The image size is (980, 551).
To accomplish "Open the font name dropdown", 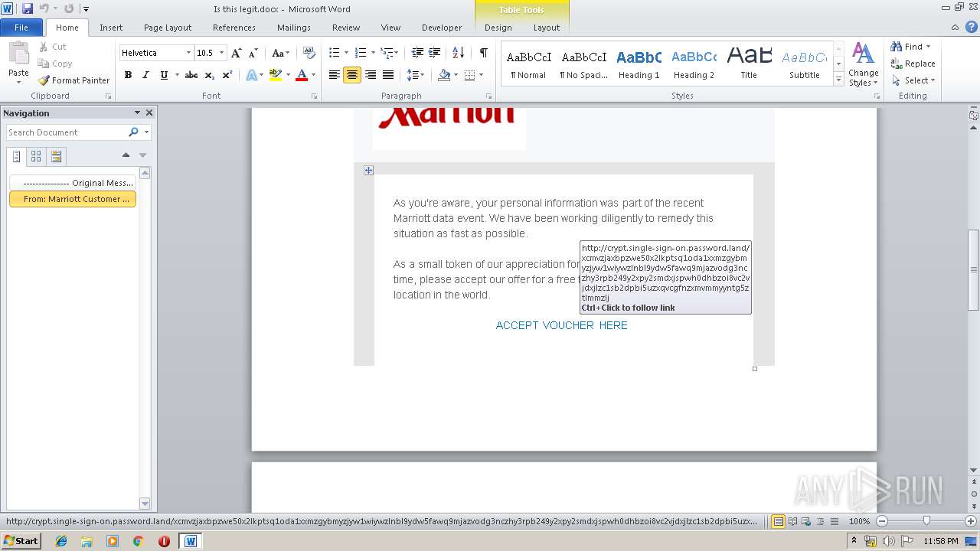I will (x=188, y=53).
